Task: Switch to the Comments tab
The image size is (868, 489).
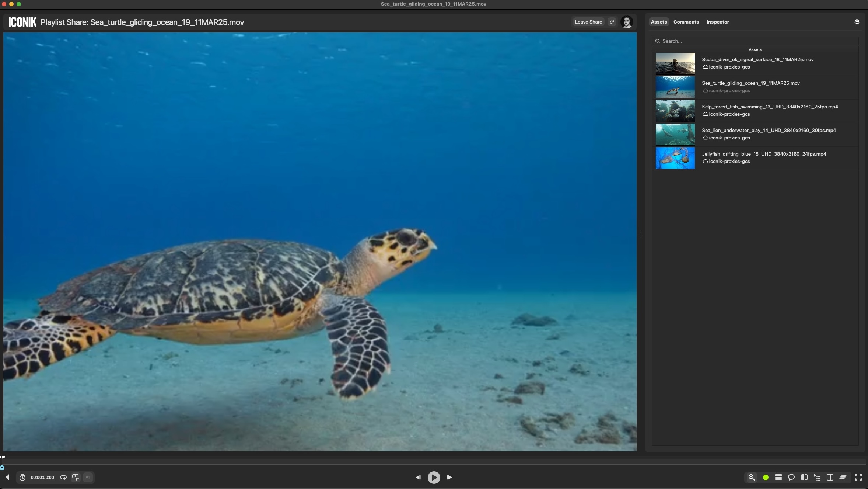Action: 686,22
